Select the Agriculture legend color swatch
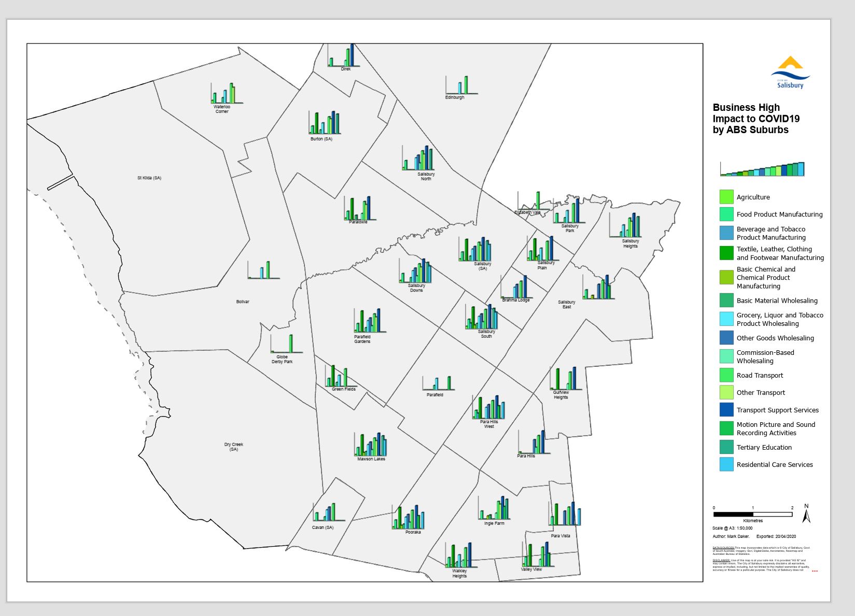 tap(726, 197)
